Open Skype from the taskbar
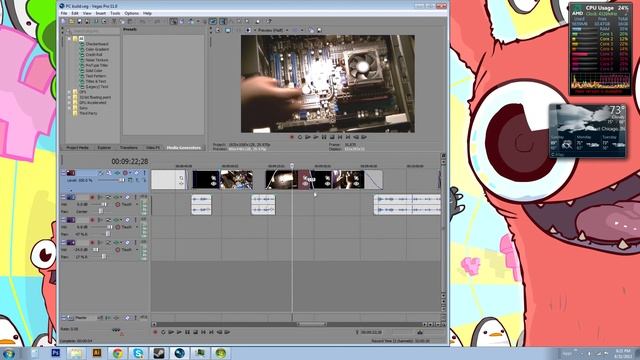Screen dimensions: 640x360 [x=138, y=353]
